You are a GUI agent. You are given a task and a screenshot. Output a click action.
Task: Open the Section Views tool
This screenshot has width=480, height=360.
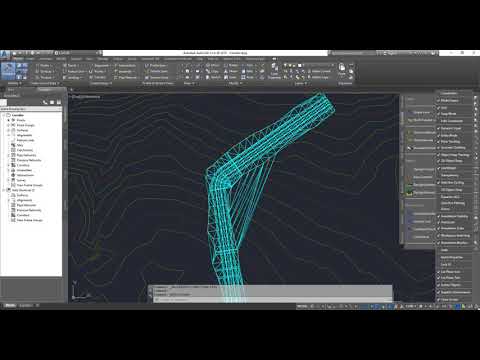click(157, 77)
